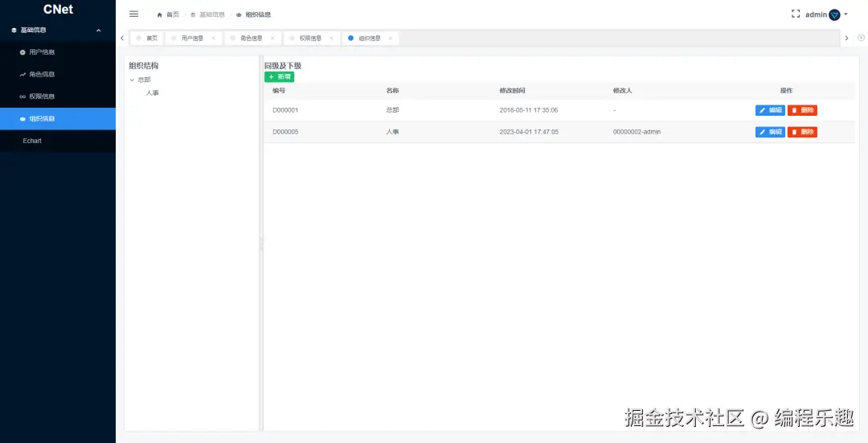Close the 角色信息 tab

pyautogui.click(x=272, y=39)
